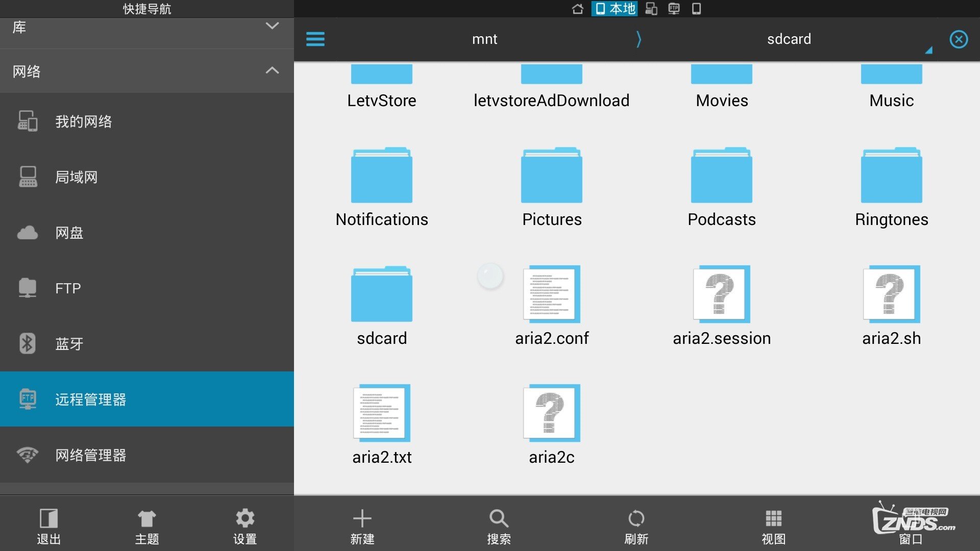The width and height of the screenshot is (980, 551).
Task: Open 网盘 cloud storage
Action: coord(147,233)
